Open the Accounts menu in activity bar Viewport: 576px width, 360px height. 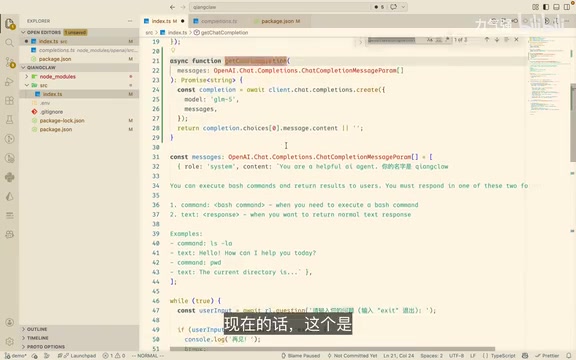click(10, 323)
